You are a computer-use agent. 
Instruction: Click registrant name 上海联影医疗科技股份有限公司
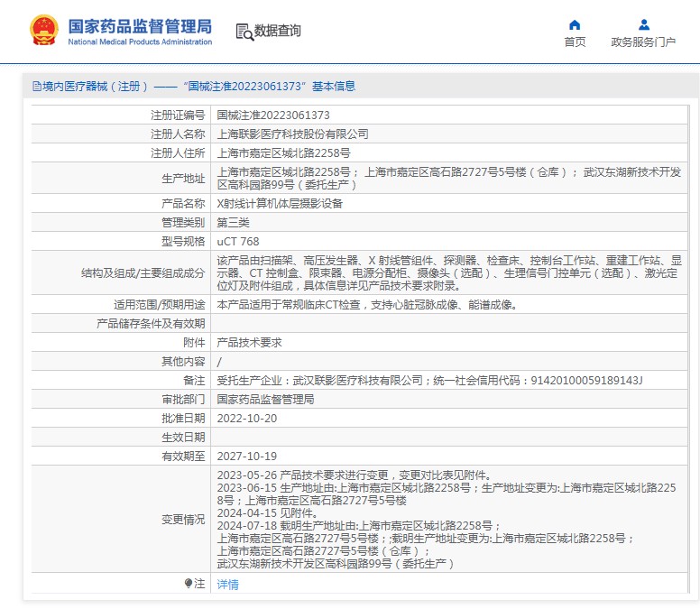click(293, 134)
